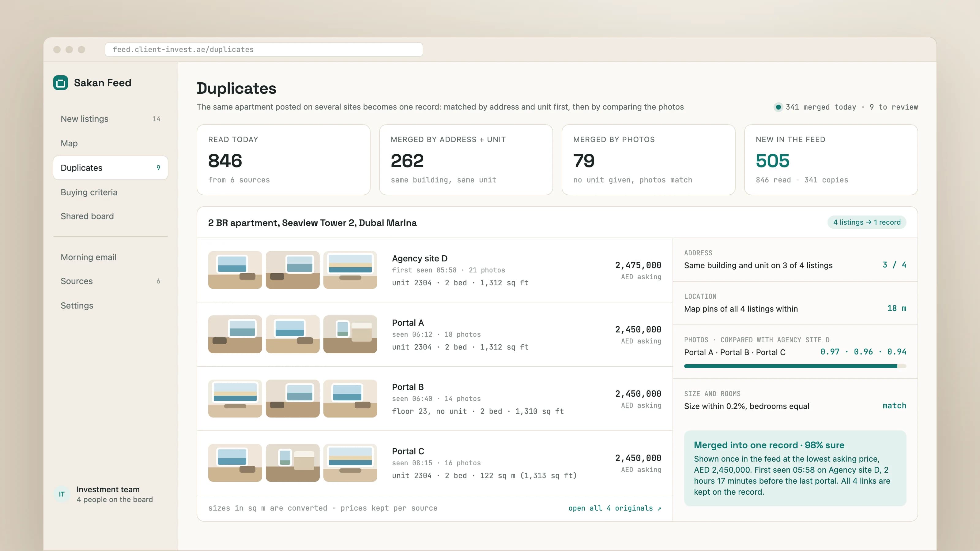Click the 0.97 · 0.96 · 0.94 photo scores

[x=863, y=352]
